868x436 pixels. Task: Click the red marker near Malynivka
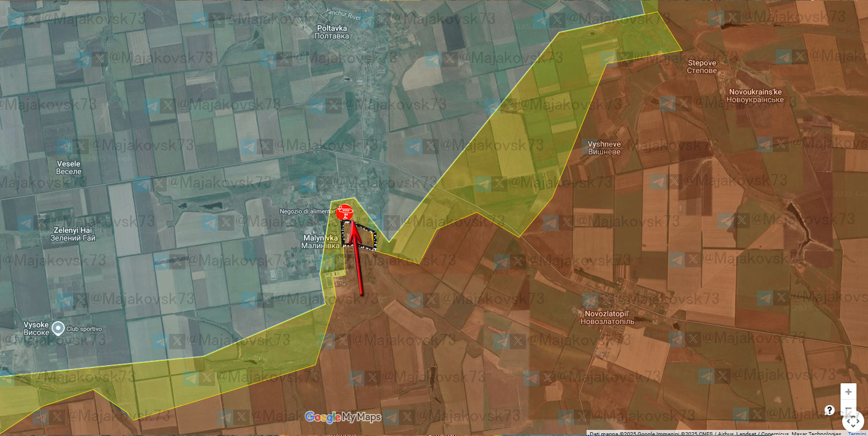point(345,211)
